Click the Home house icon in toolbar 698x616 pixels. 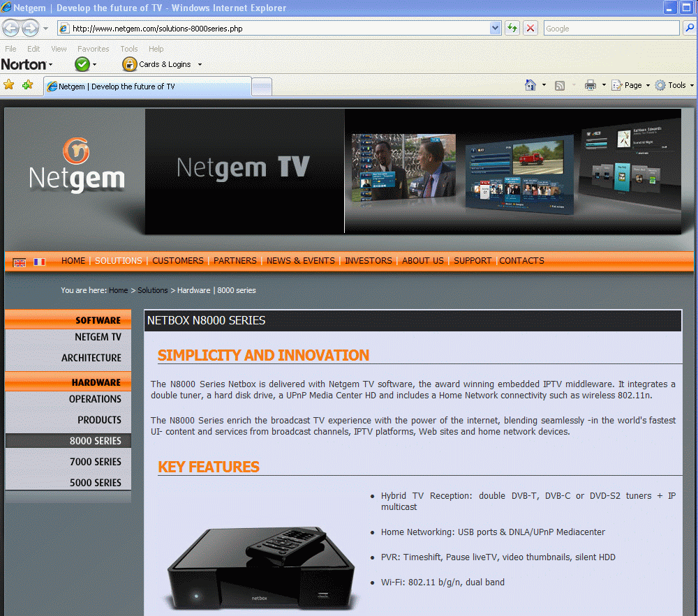coord(530,85)
